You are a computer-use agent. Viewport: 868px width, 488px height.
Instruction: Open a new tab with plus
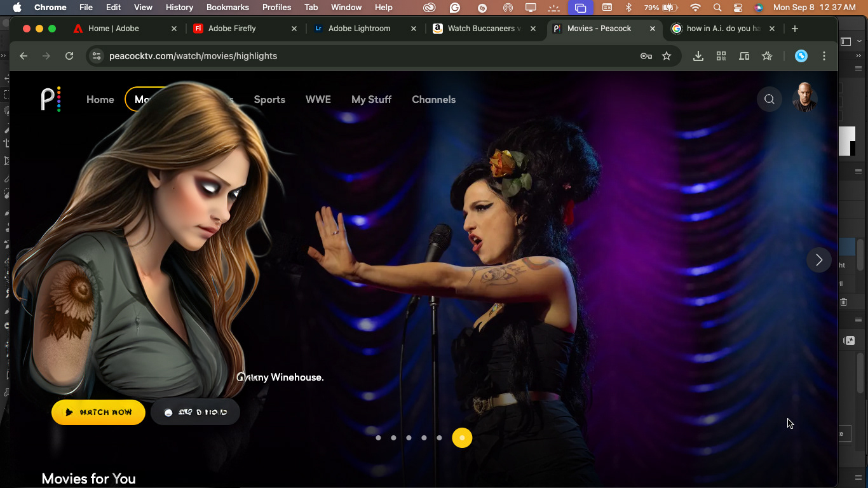795,29
